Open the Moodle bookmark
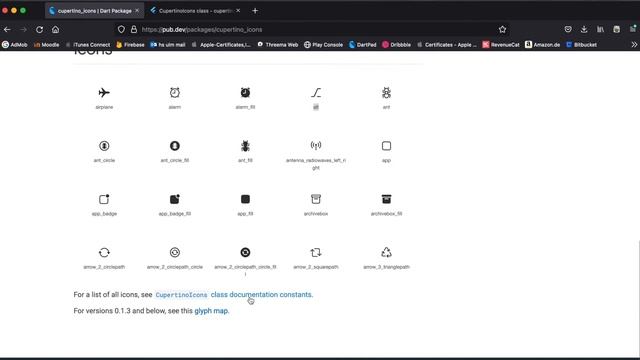The height and width of the screenshot is (360, 640). (x=47, y=44)
